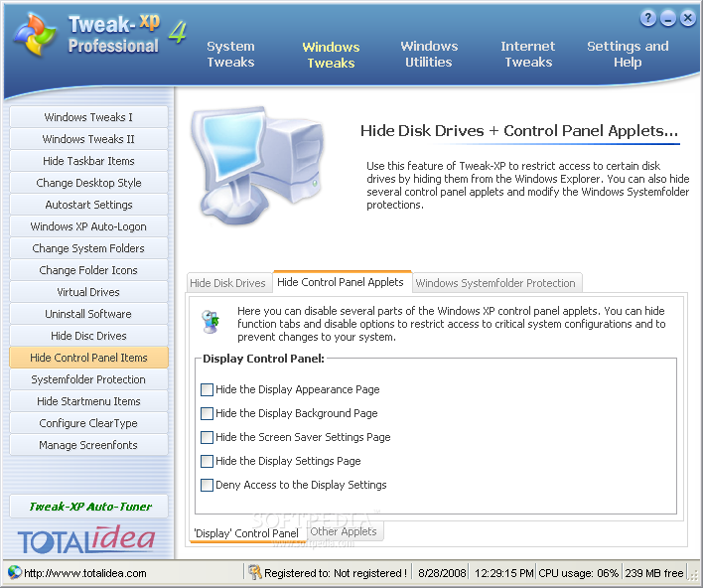Click the computer monitor illustration

click(258, 166)
